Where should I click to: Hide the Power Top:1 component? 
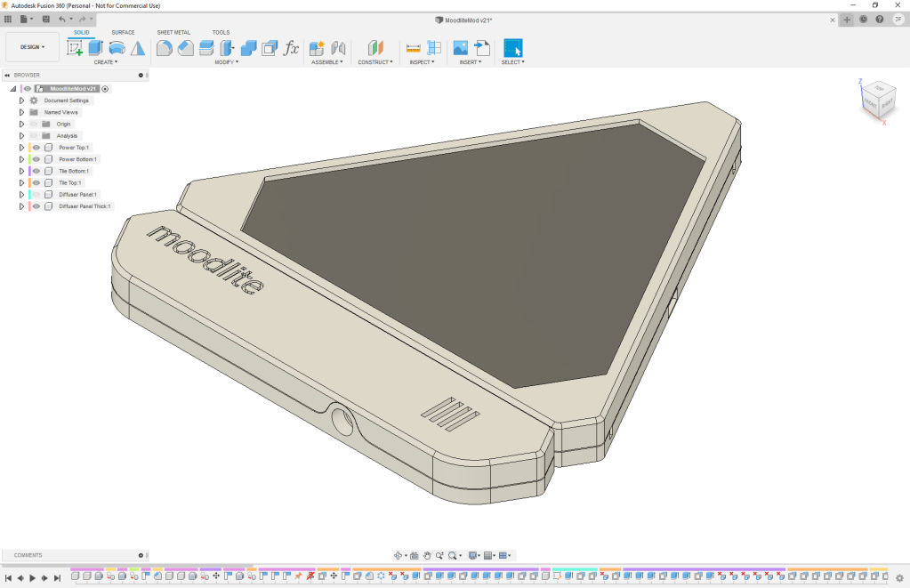[36, 148]
